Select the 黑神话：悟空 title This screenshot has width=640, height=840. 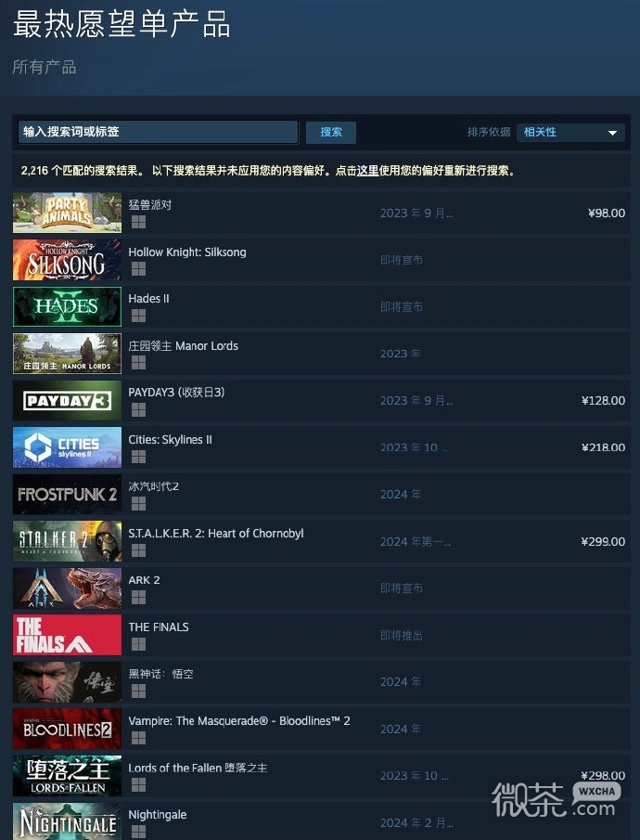tap(160, 674)
